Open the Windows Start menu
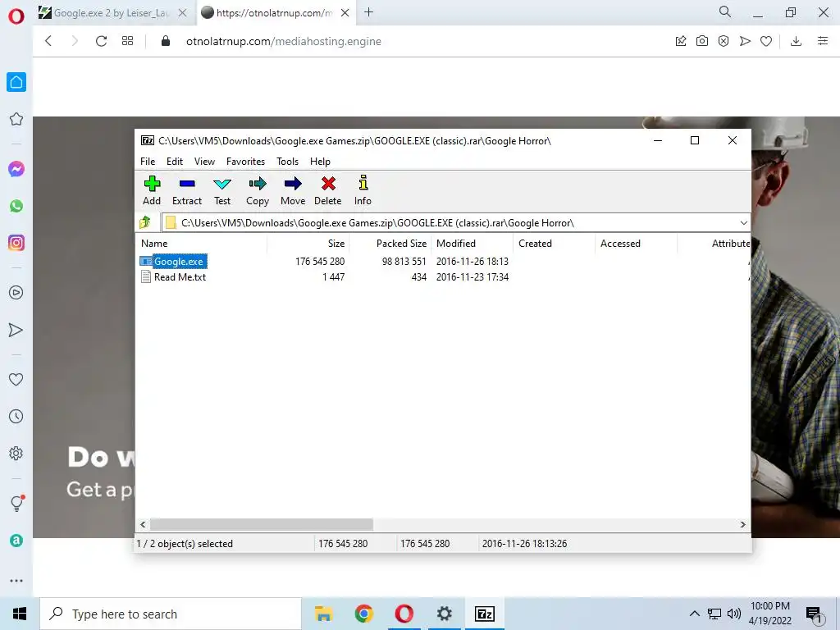Image resolution: width=840 pixels, height=630 pixels. (x=20, y=614)
